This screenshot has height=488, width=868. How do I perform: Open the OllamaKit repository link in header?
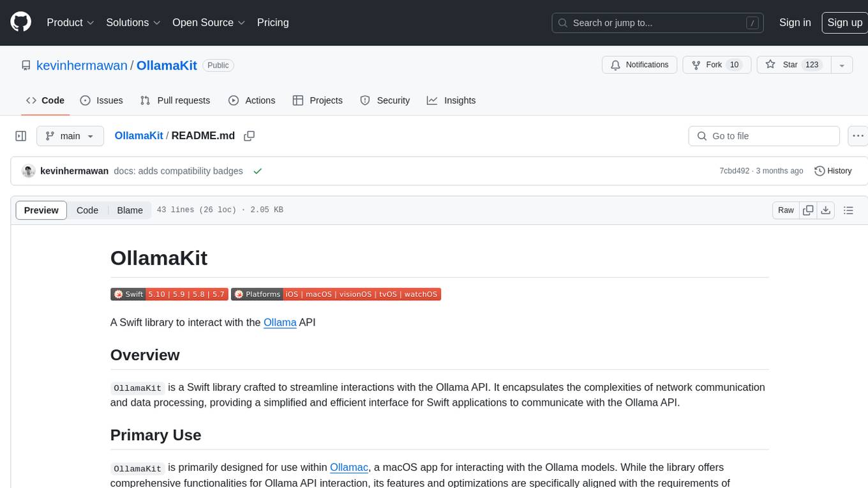[x=167, y=65]
